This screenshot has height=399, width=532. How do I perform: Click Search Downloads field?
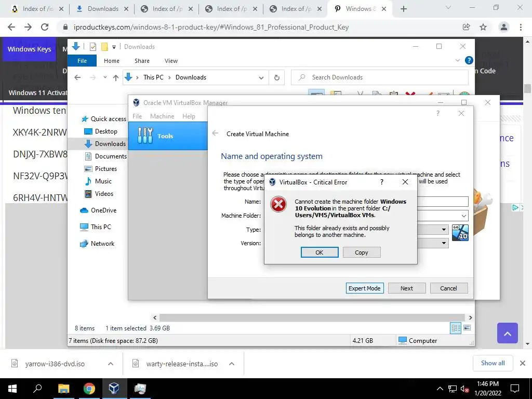tap(380, 77)
